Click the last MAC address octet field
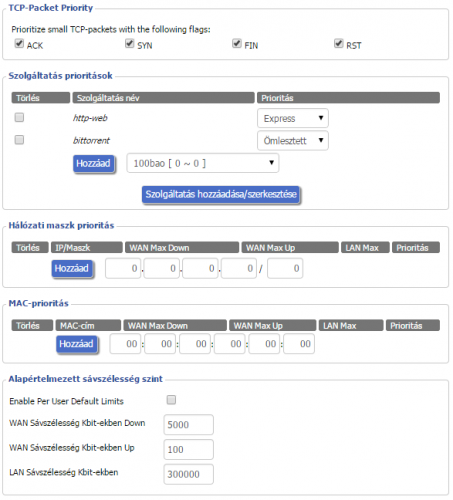This screenshot has width=453, height=500. [x=299, y=344]
